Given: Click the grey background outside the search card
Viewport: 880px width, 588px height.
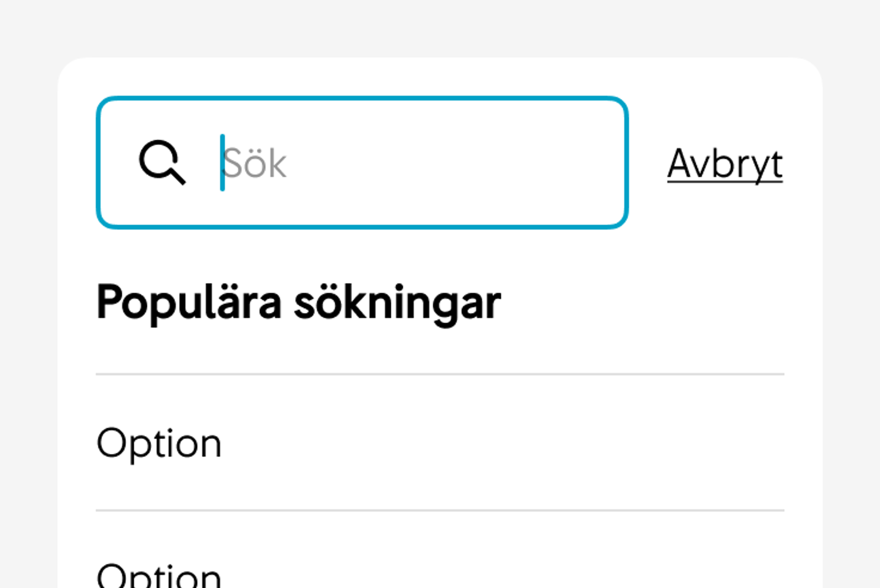Looking at the screenshot, I should tap(440, 26).
